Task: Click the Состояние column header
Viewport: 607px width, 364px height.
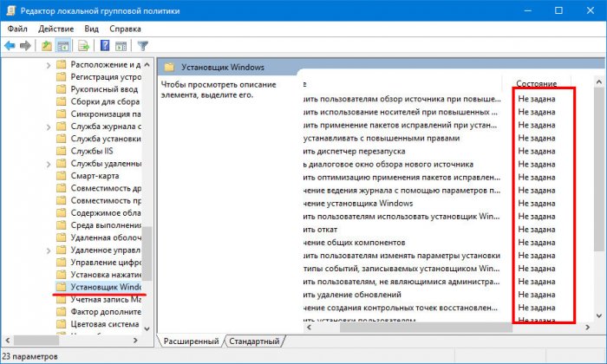Action: tap(537, 83)
